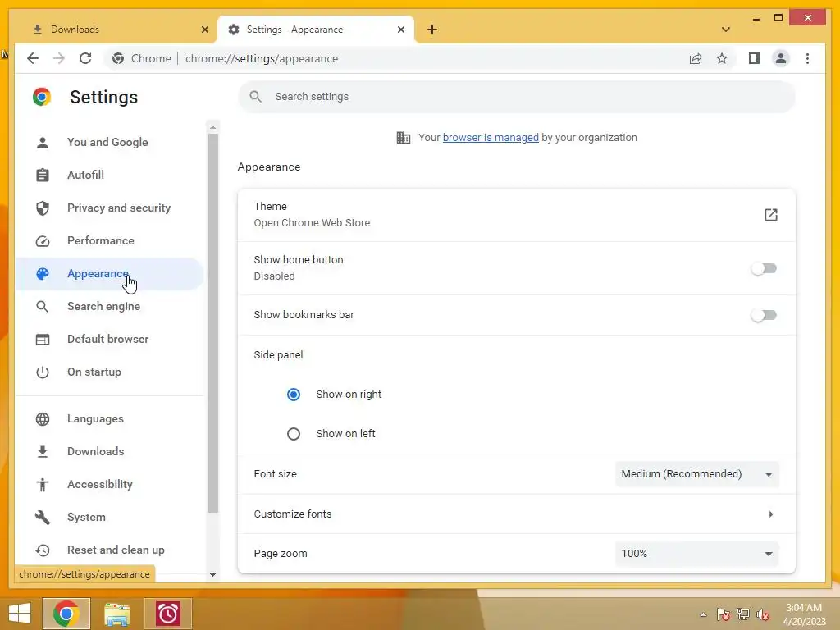This screenshot has width=840, height=630.
Task: Open Default browser settings
Action: click(109, 339)
